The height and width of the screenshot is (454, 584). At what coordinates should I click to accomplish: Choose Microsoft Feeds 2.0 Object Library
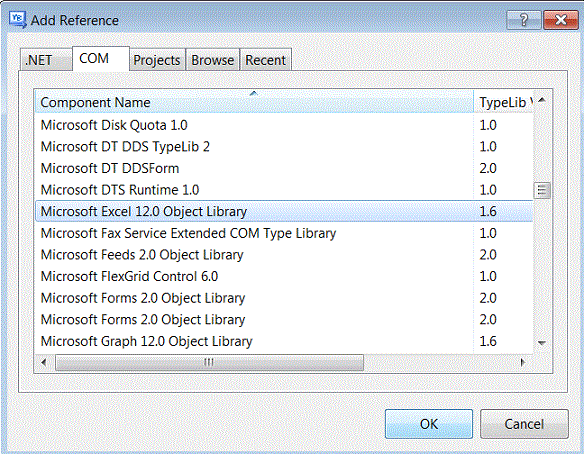pyautogui.click(x=284, y=255)
